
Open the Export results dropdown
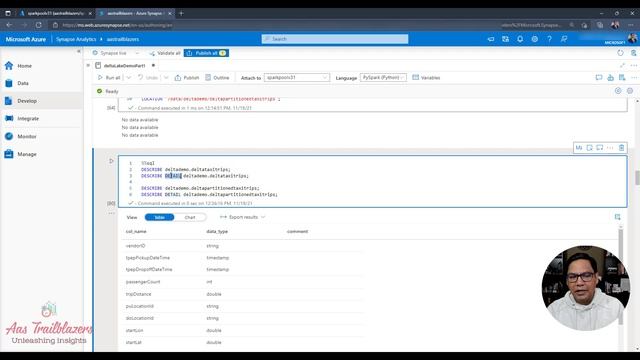click(x=243, y=217)
